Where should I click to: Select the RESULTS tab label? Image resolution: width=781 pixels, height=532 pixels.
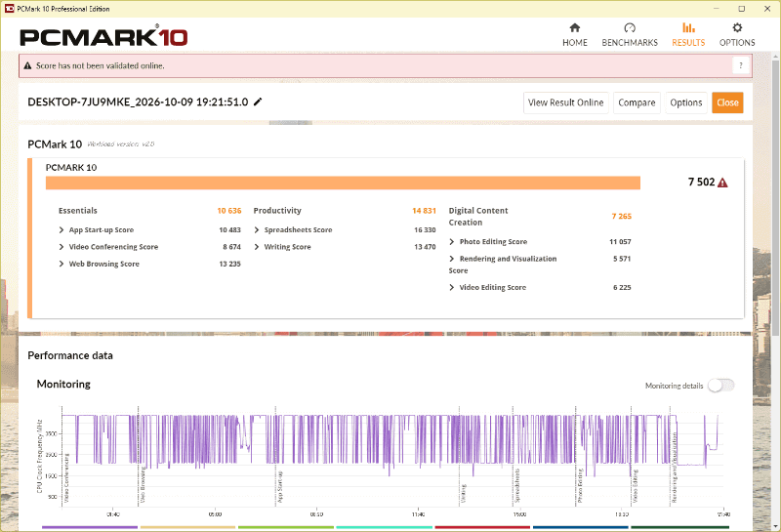tap(688, 43)
